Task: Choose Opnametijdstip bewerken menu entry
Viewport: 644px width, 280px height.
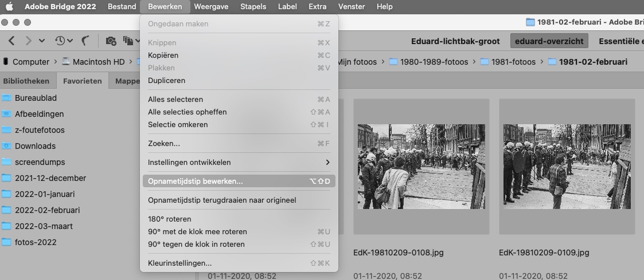Action: (195, 182)
